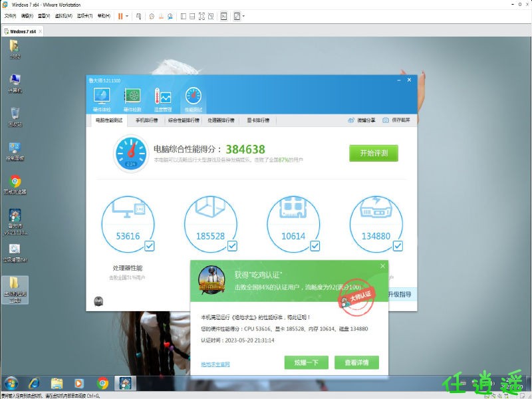
Task: Open the VMware snapshot manager icon
Action: pyautogui.click(x=170, y=16)
